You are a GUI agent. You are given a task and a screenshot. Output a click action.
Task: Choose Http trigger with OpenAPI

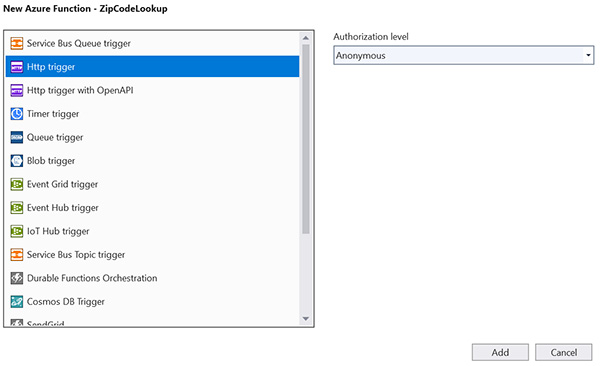(152, 90)
